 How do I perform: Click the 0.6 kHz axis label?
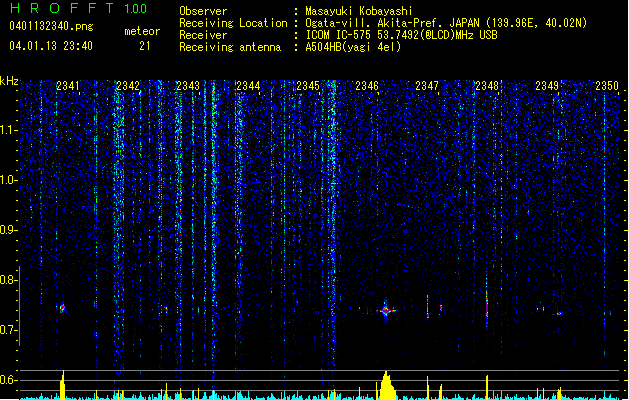[x=9, y=380]
